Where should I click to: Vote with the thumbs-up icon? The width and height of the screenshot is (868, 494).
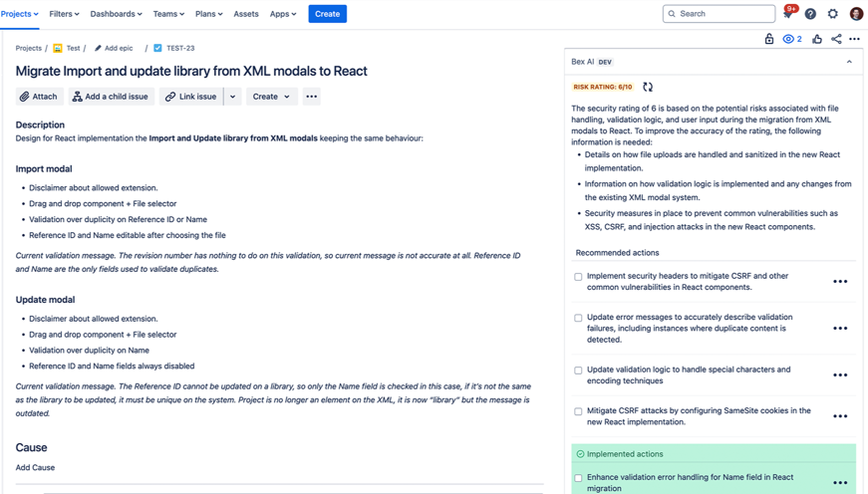[x=817, y=39]
